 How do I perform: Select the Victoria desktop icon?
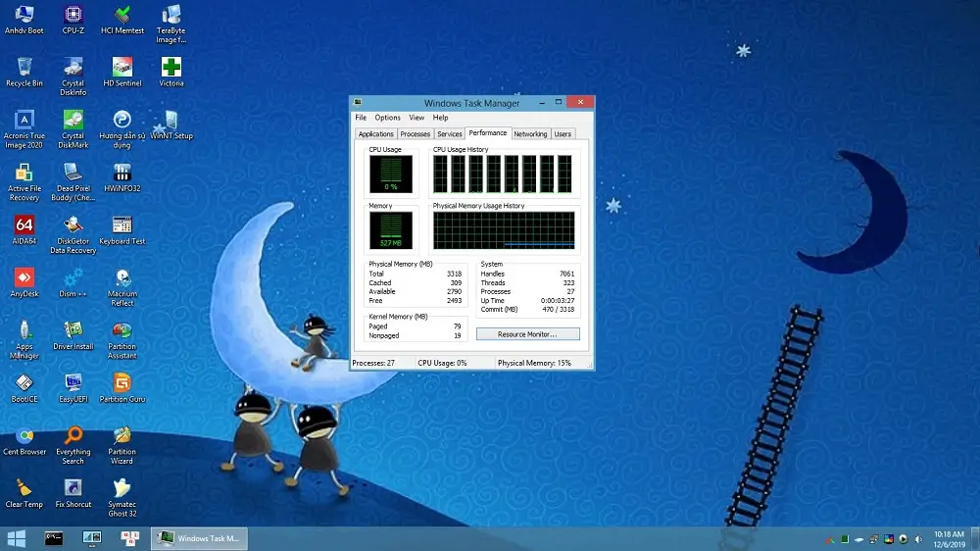(171, 69)
